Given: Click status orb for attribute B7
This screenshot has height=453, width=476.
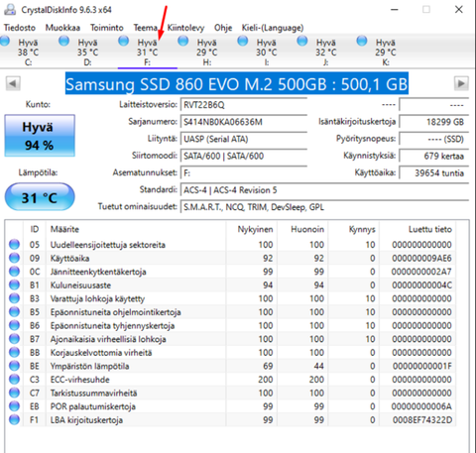Looking at the screenshot, I should (x=14, y=339).
